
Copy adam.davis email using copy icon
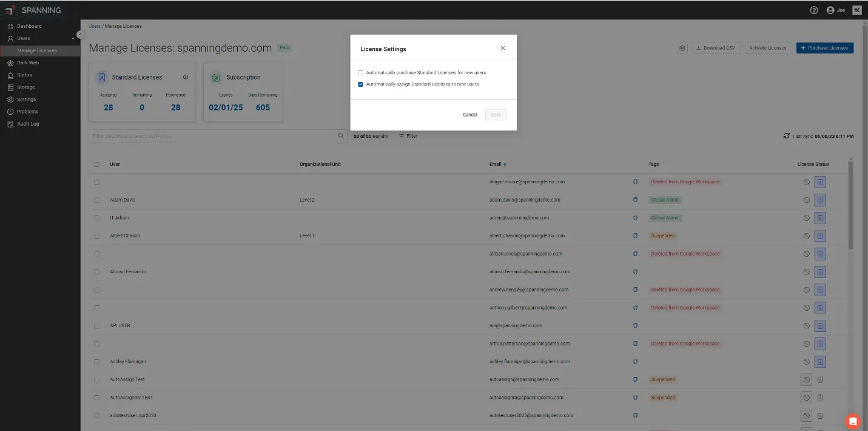[635, 200]
